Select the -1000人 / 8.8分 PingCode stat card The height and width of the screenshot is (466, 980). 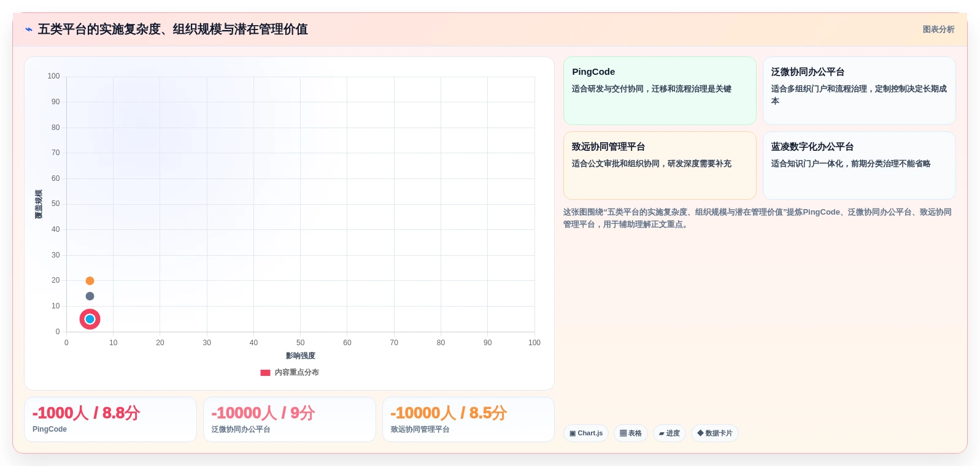click(110, 419)
